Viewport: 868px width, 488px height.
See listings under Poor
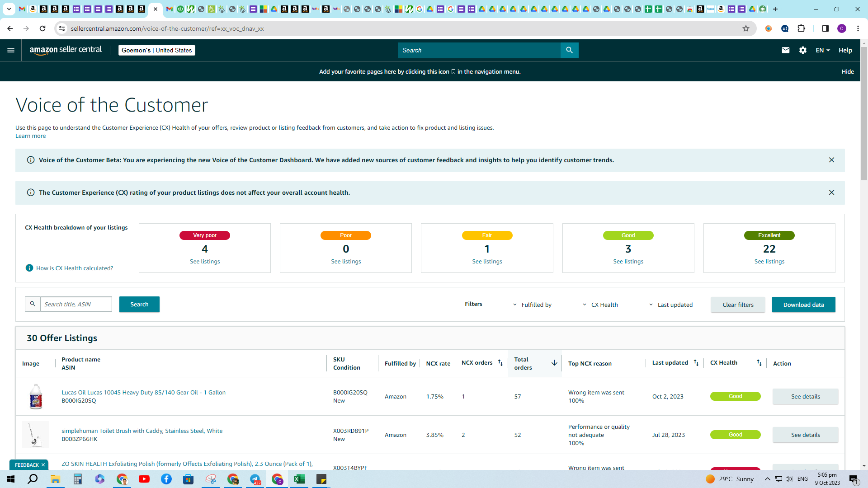click(x=346, y=261)
